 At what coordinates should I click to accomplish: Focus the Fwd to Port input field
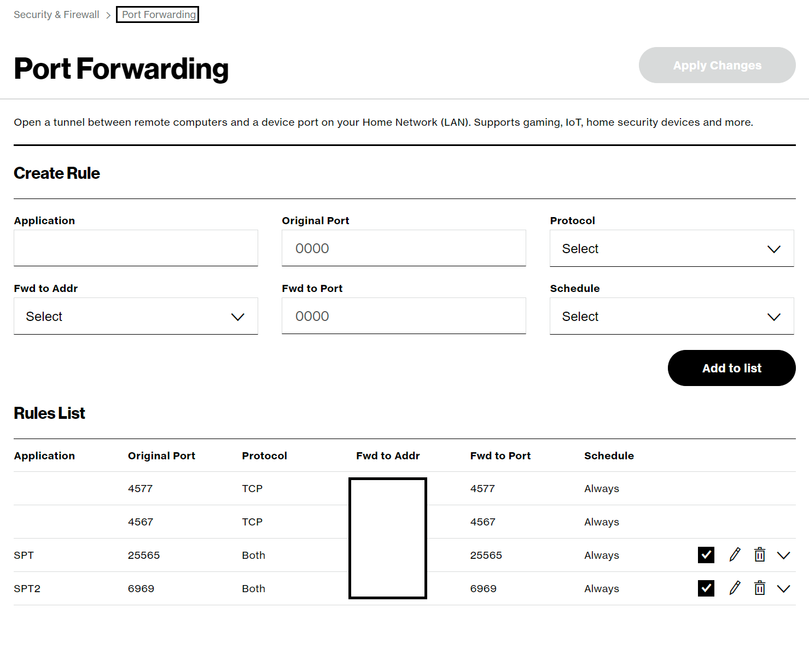(404, 316)
